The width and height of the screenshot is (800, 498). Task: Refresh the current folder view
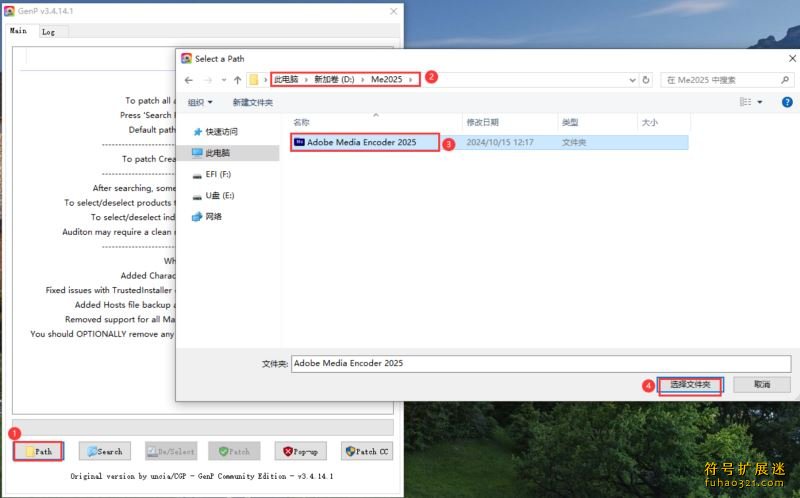tap(646, 80)
